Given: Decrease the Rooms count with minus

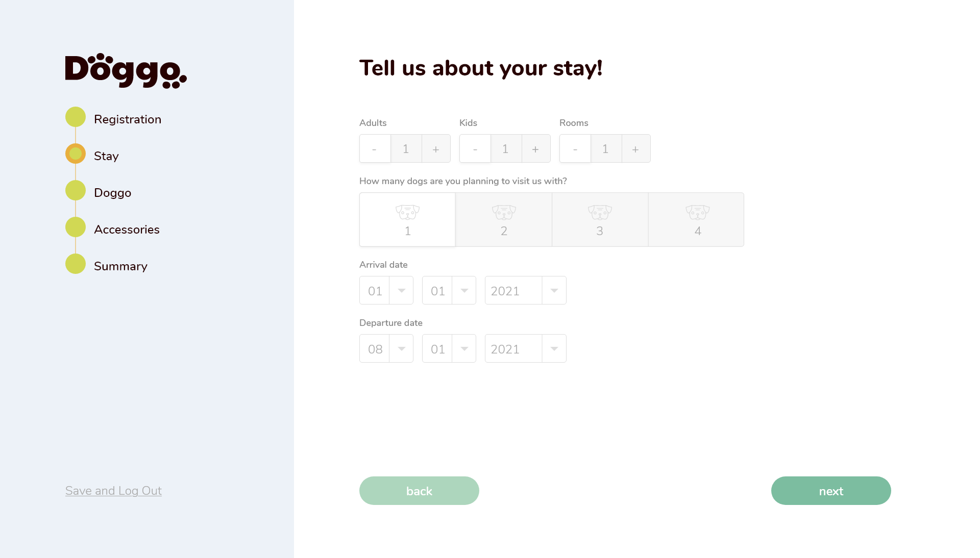Looking at the screenshot, I should pos(575,149).
